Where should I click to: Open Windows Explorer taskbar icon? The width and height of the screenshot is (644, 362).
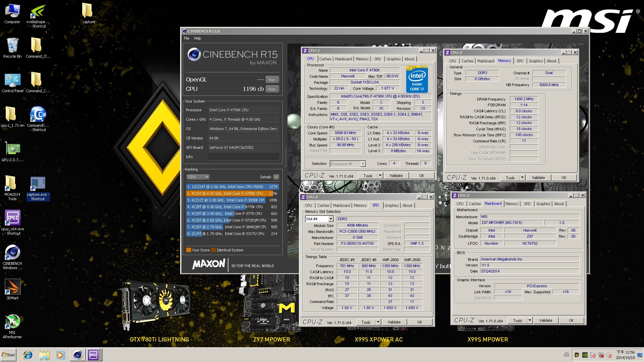click(x=44, y=355)
